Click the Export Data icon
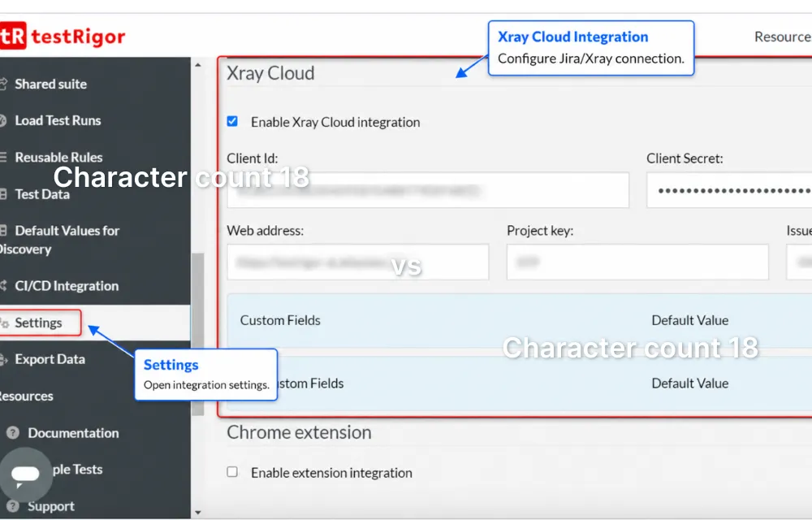The width and height of the screenshot is (812, 520). coord(3,359)
